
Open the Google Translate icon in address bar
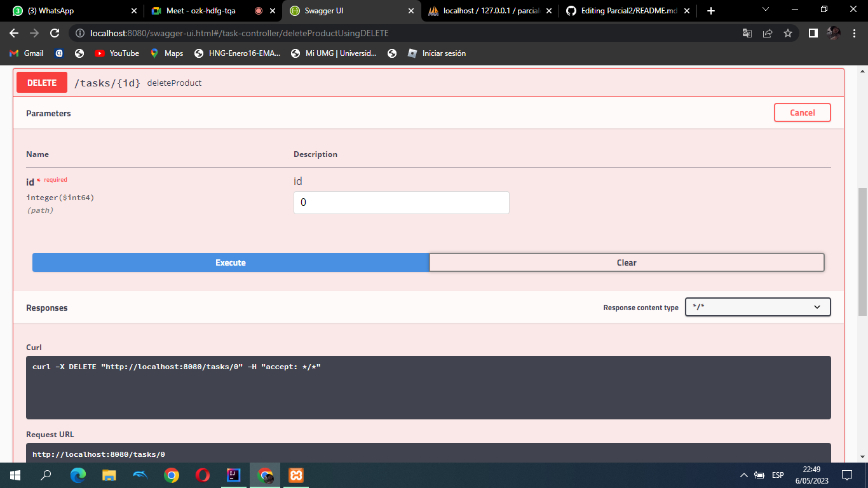tap(747, 32)
